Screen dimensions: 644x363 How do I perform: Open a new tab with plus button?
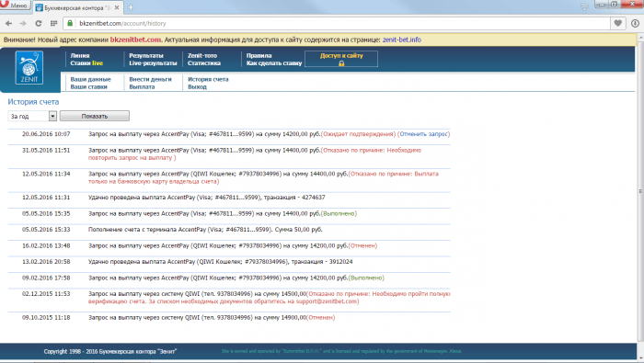click(131, 7)
